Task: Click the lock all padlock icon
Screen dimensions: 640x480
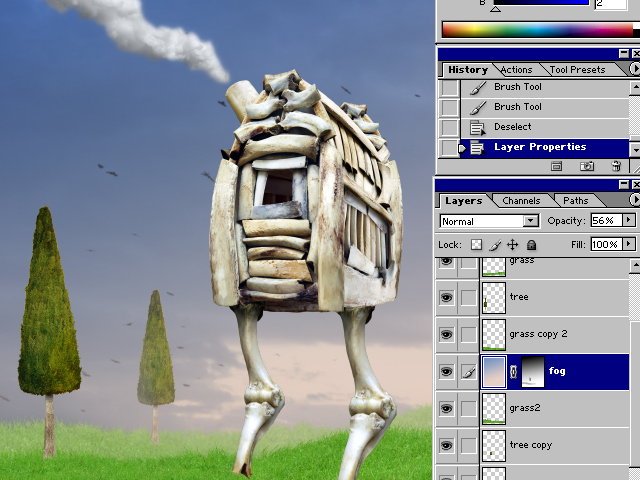Action: (x=531, y=244)
